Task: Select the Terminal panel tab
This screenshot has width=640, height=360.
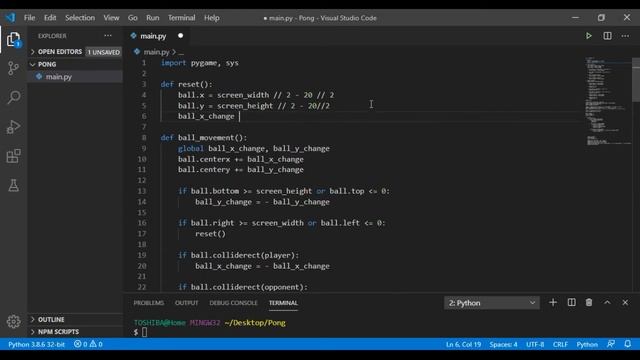Action: 283,303
